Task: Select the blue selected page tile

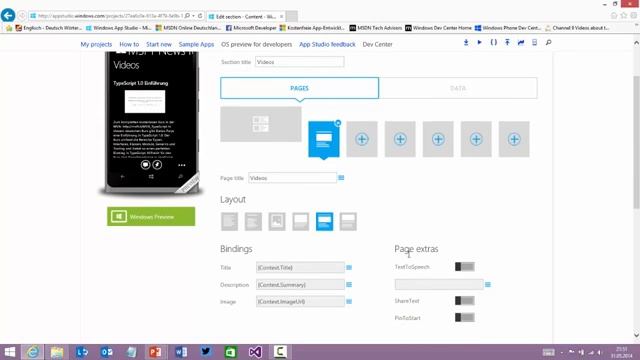Action: tap(324, 139)
